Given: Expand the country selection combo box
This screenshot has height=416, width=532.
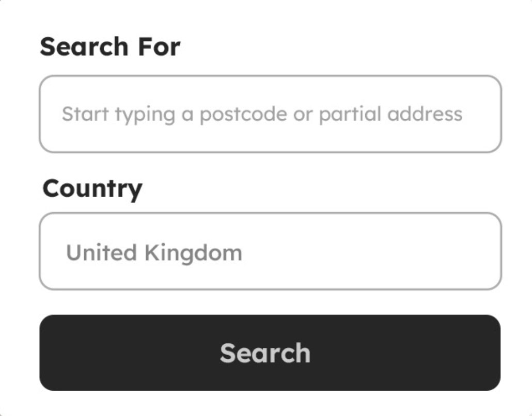Looking at the screenshot, I should tap(270, 251).
